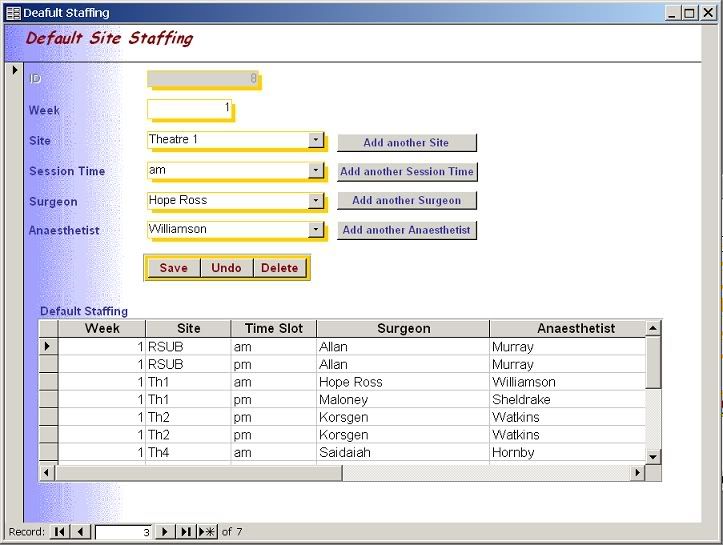Open the Surgeon combo box arrow

(316, 201)
